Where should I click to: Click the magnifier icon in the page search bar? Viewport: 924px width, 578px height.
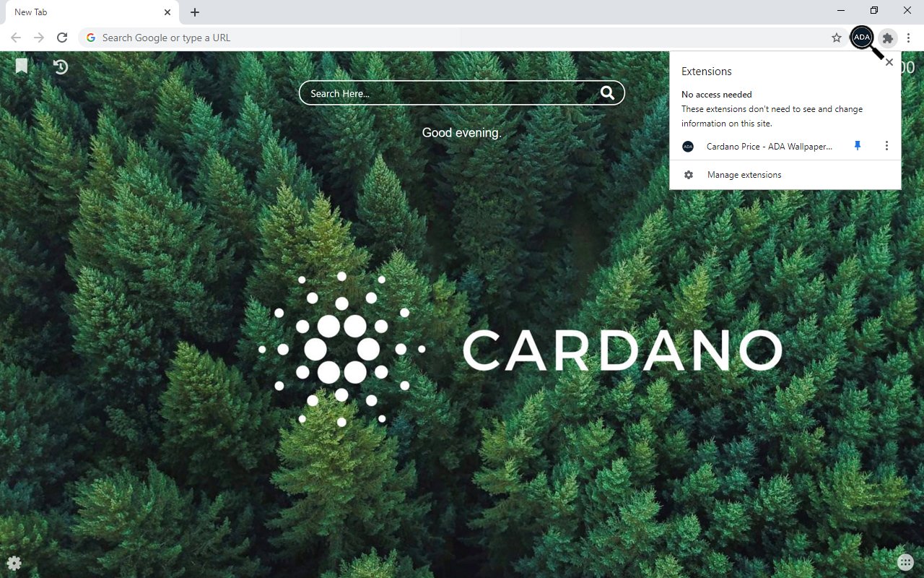(608, 92)
